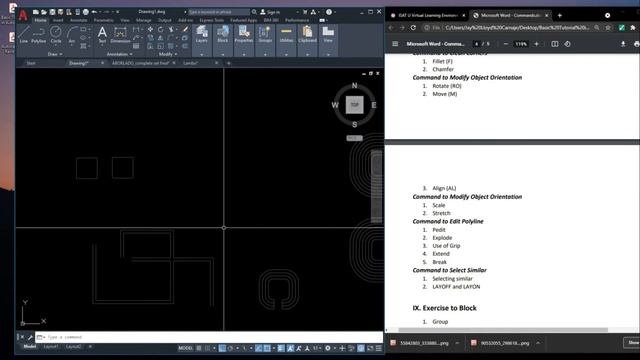Open options arrow of second downloaded png
Screen dimensions: 640x360
pyautogui.click(x=538, y=343)
